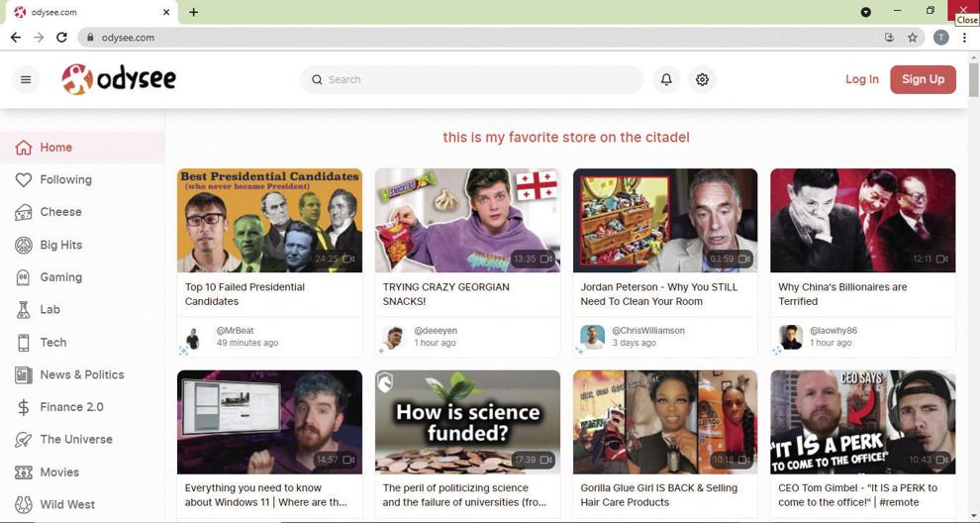Screen dimensions: 980x523
Task: Click the @ChrisWilliamson channel avatar
Action: [x=592, y=337]
